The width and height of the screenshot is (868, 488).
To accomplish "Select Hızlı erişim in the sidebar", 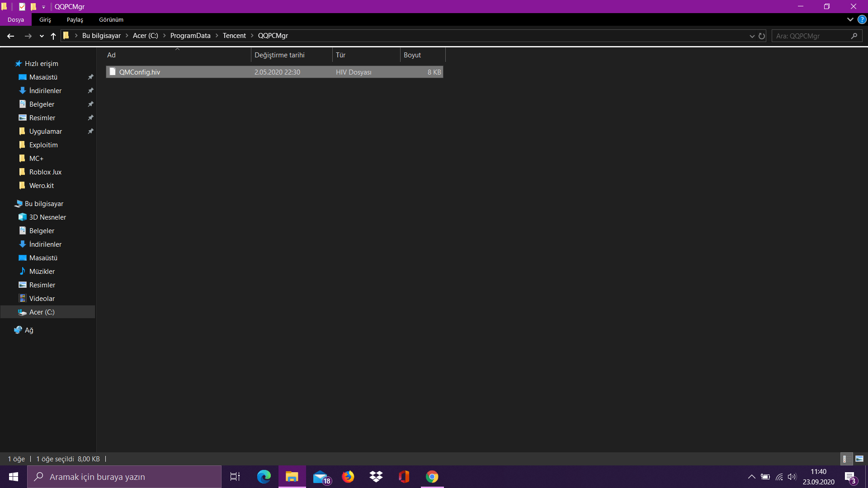I will pos(41,64).
